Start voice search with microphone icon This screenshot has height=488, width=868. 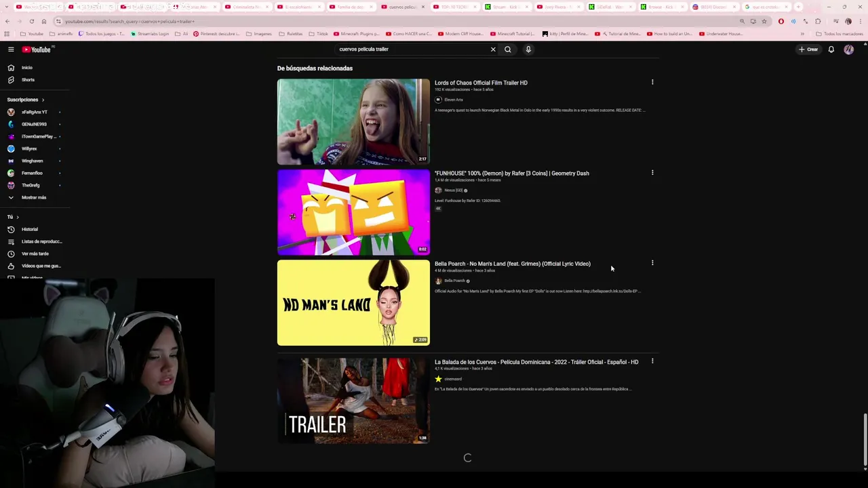pos(528,49)
